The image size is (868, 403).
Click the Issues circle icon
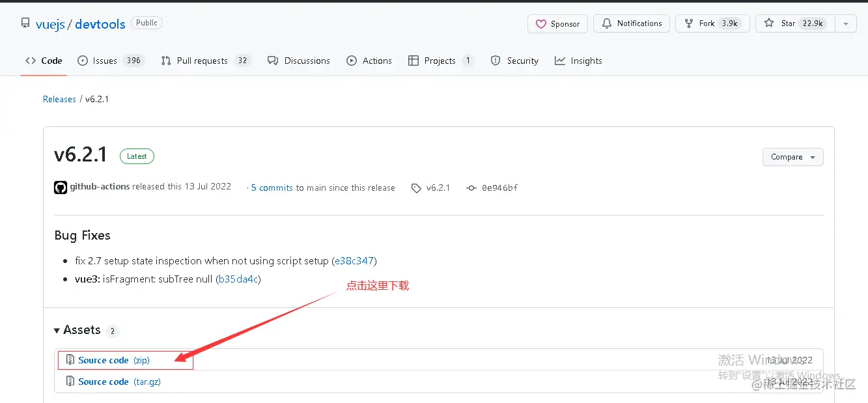83,61
